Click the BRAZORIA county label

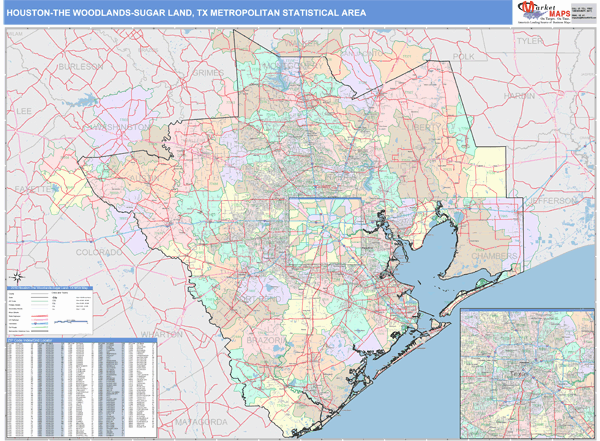click(266, 340)
